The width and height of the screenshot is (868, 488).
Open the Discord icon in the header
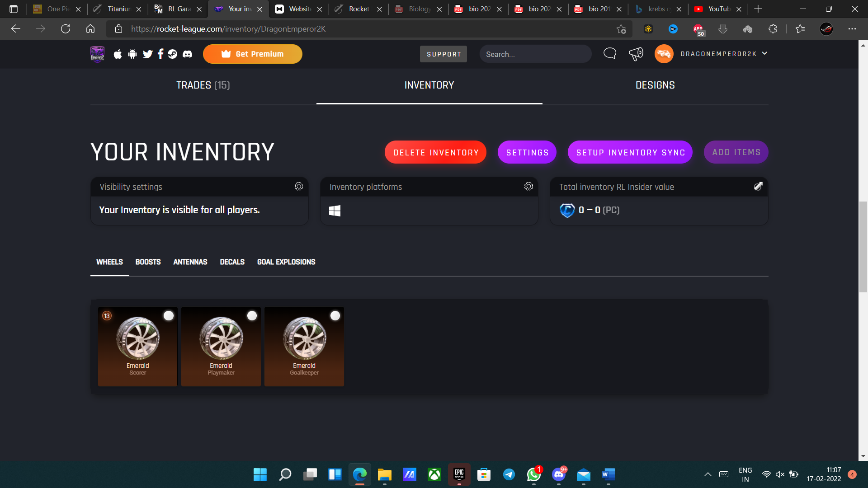[187, 54]
